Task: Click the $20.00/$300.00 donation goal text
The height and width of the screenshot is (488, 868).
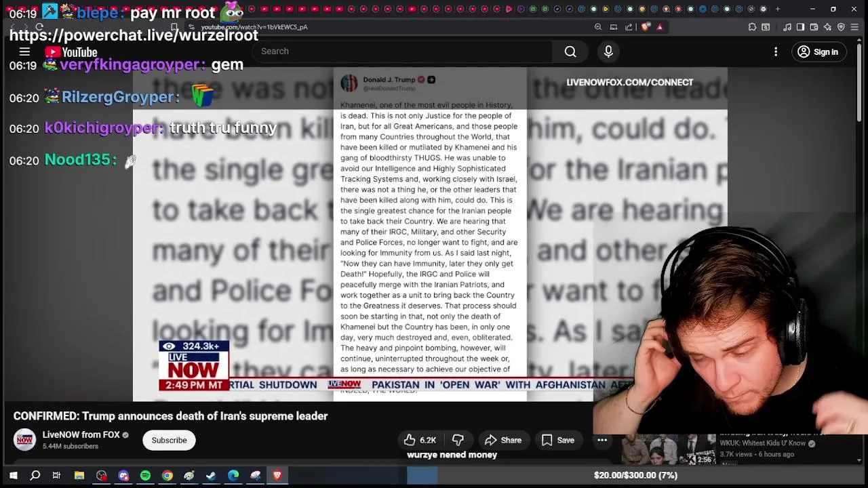Action: pos(635,475)
